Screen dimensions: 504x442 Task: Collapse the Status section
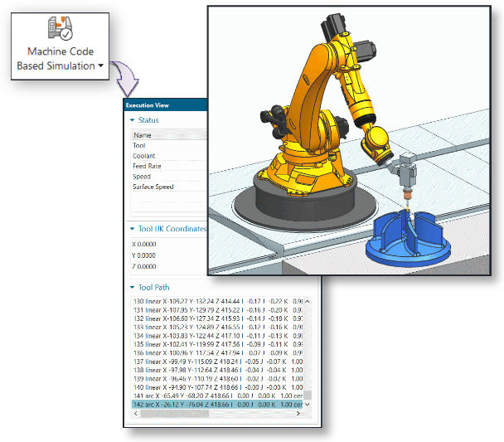pyautogui.click(x=131, y=120)
